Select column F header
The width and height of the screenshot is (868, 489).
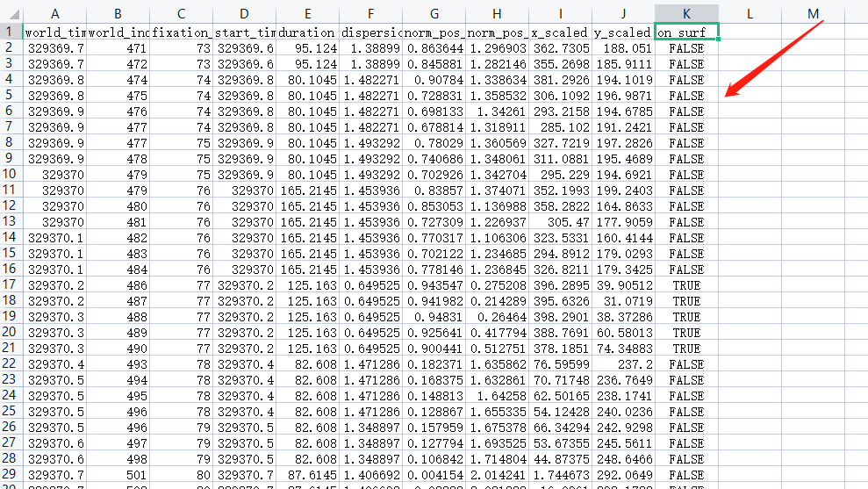[x=370, y=13]
